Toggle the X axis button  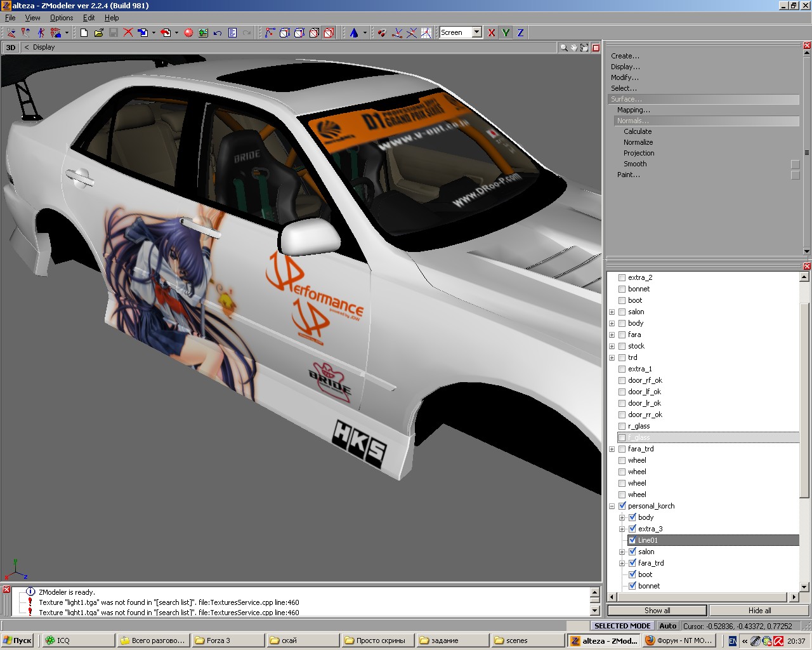click(x=491, y=32)
